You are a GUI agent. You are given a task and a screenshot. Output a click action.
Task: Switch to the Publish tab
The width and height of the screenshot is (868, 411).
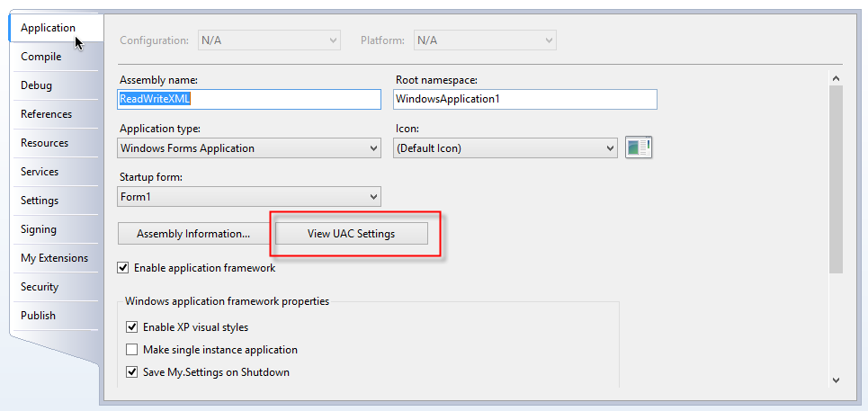point(39,316)
